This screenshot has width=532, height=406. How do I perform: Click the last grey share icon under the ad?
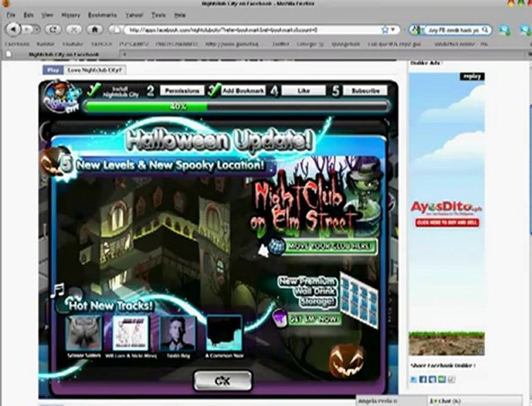[x=451, y=379]
